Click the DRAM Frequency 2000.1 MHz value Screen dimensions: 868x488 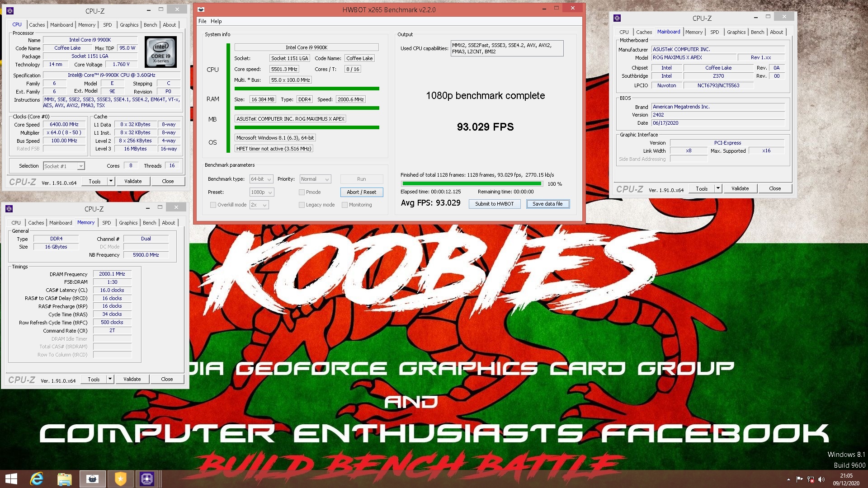[x=112, y=274]
